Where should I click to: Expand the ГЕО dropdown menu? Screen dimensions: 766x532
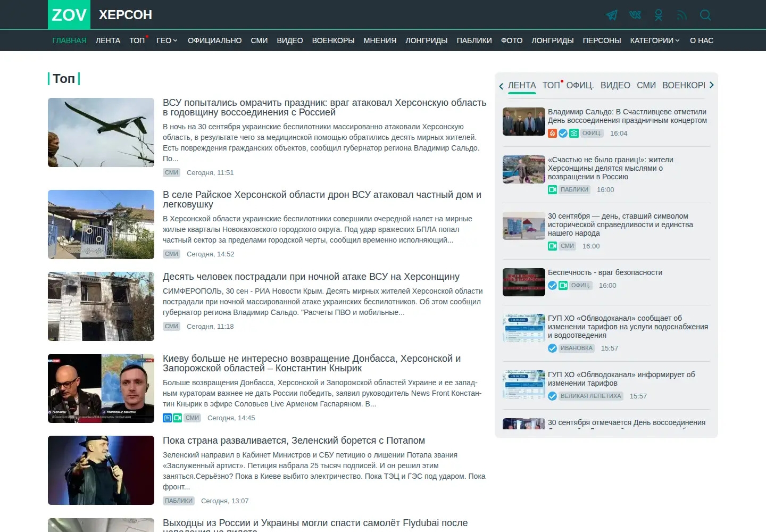pos(167,40)
